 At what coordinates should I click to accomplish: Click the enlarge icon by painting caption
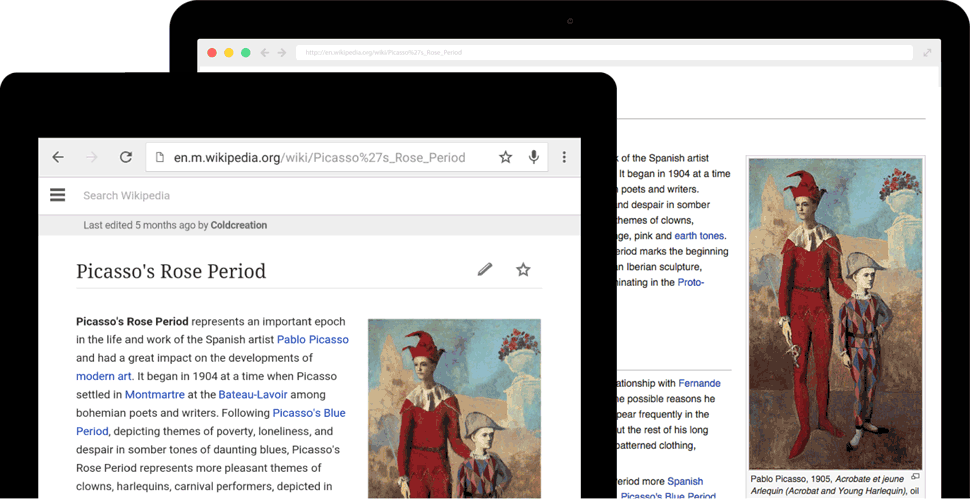tap(916, 476)
